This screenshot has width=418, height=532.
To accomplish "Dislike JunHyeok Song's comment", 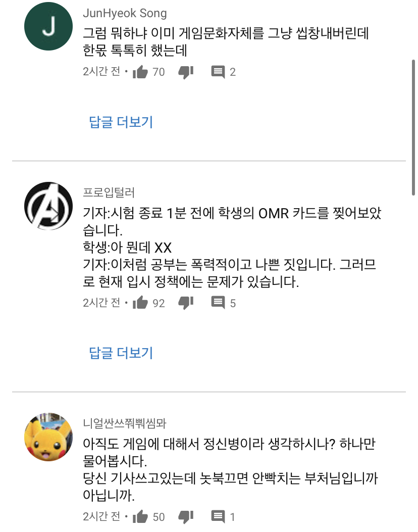I will coord(186,72).
